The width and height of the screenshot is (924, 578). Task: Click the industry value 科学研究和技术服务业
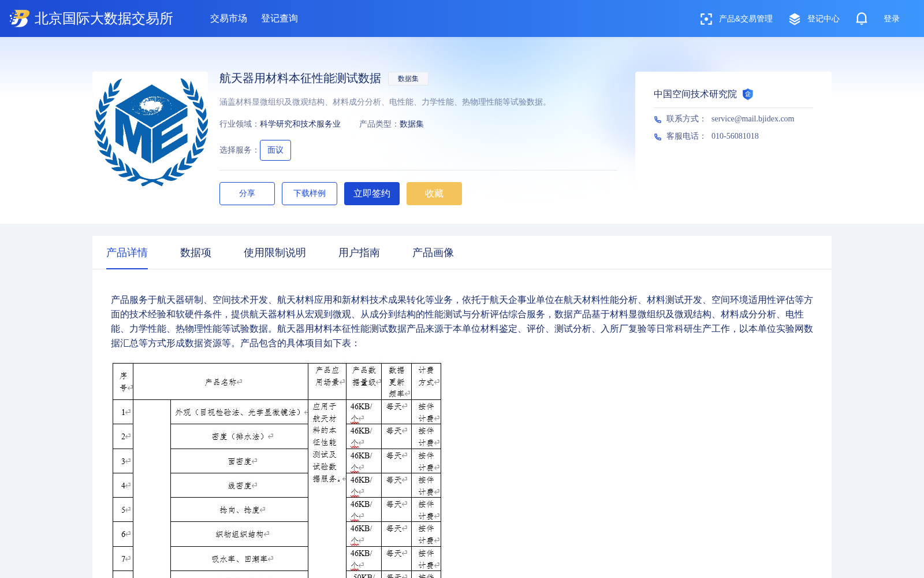point(300,124)
